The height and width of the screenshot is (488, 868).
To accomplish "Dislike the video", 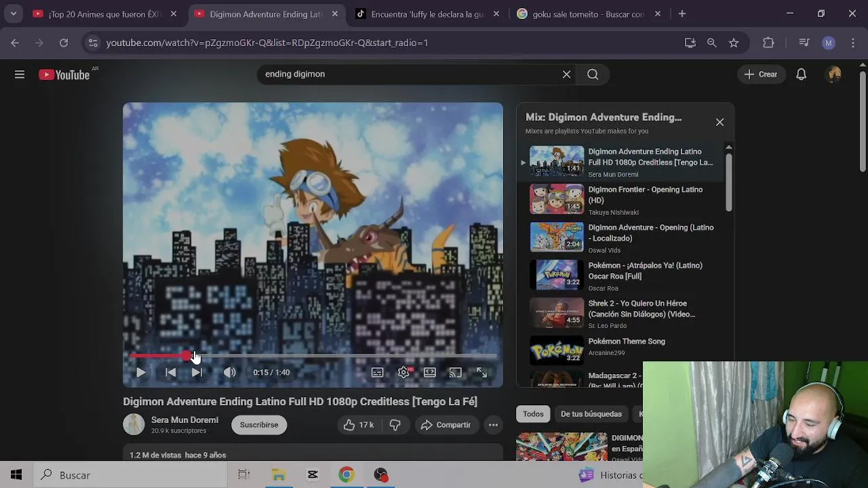I will [395, 425].
